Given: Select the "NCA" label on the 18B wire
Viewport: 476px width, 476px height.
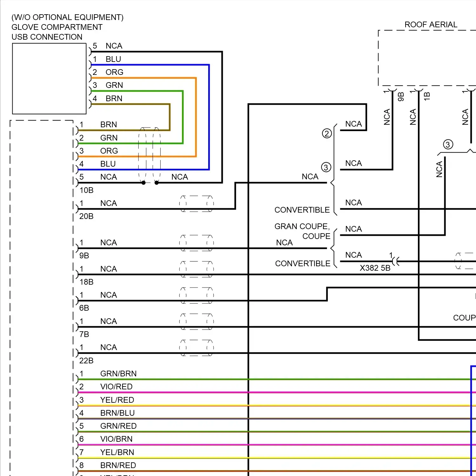Looking at the screenshot, I should tap(109, 269).
